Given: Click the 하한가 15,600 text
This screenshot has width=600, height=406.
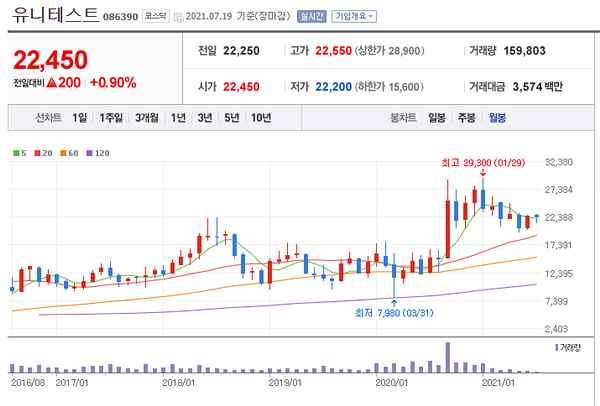Looking at the screenshot, I should click(390, 87).
